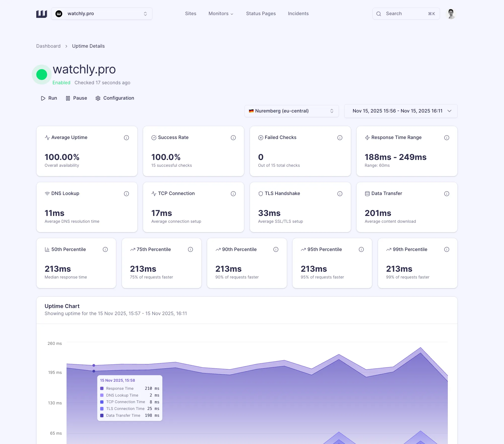Image resolution: width=504 pixels, height=444 pixels.
Task: Open the date range picker
Action: 401,111
